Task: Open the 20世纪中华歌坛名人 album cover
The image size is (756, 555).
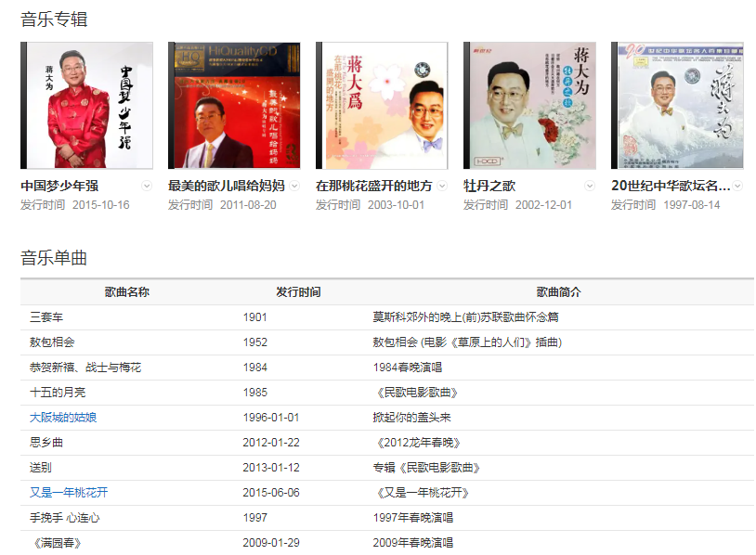Action: [x=677, y=105]
